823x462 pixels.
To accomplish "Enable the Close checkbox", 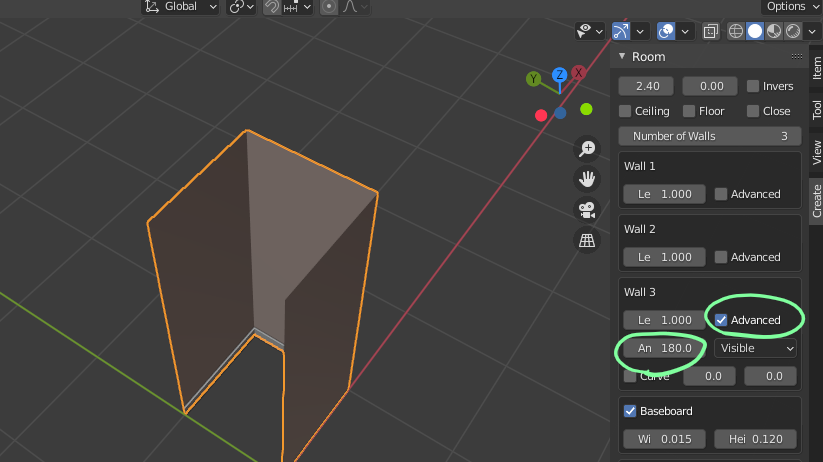I will pyautogui.click(x=753, y=111).
